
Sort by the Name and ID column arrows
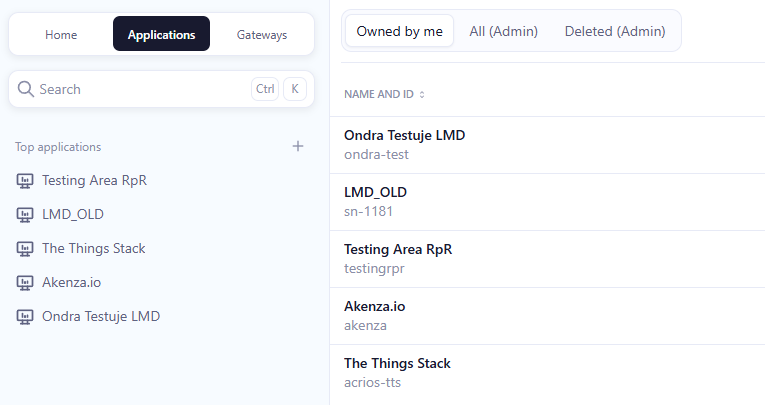click(x=422, y=94)
